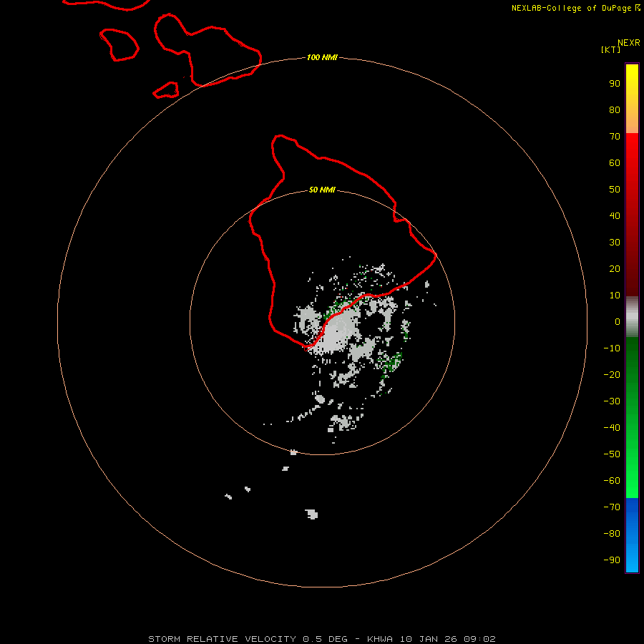Click the -40 value on the velocity scale
Viewport: 644px width, 644px height.
coord(612,428)
